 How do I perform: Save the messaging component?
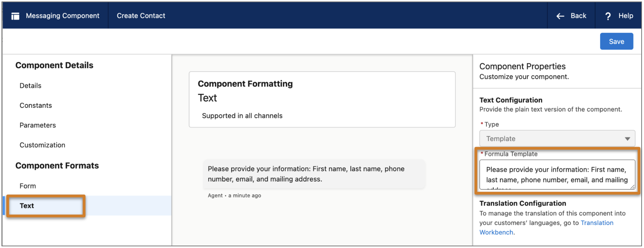coord(616,42)
